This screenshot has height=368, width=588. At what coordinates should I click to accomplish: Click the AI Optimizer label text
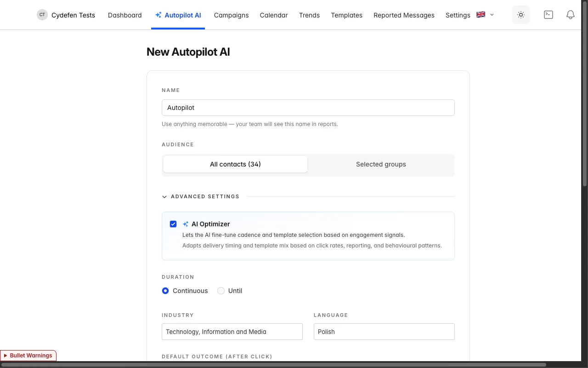point(211,224)
